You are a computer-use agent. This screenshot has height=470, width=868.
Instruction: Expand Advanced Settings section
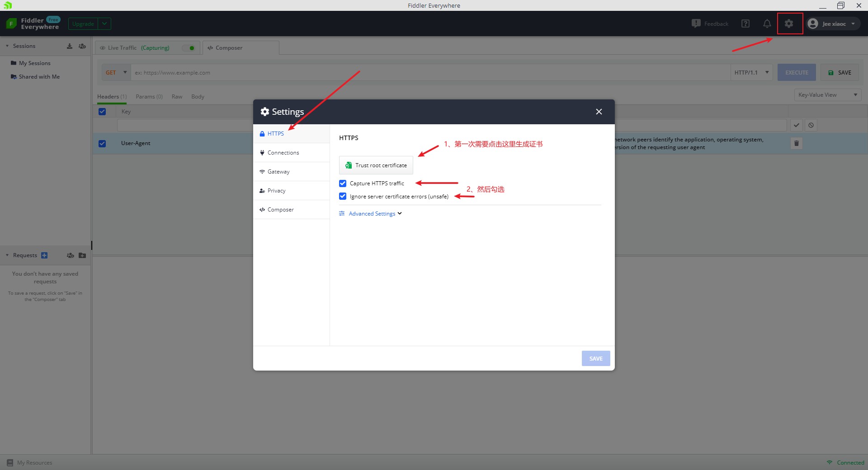(371, 214)
